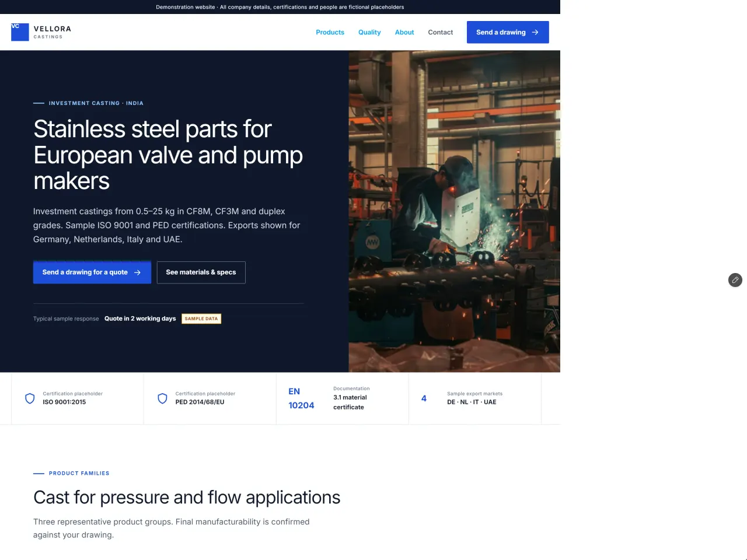747x560 pixels.
Task: Open the About navigation link
Action: tap(404, 32)
